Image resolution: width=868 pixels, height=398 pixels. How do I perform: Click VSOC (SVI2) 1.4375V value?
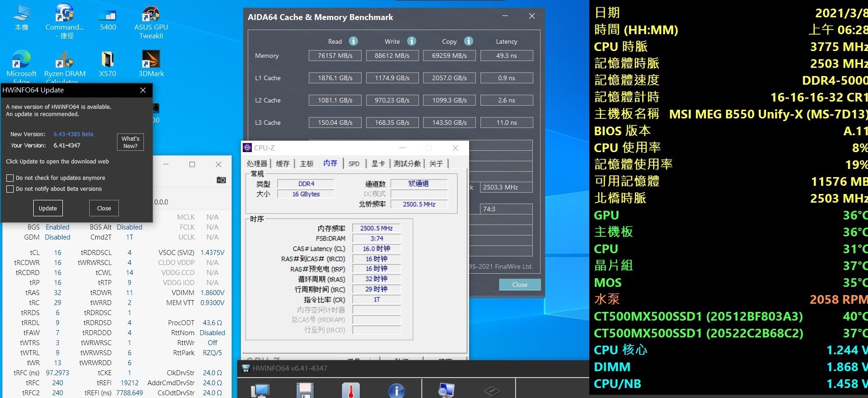[213, 253]
